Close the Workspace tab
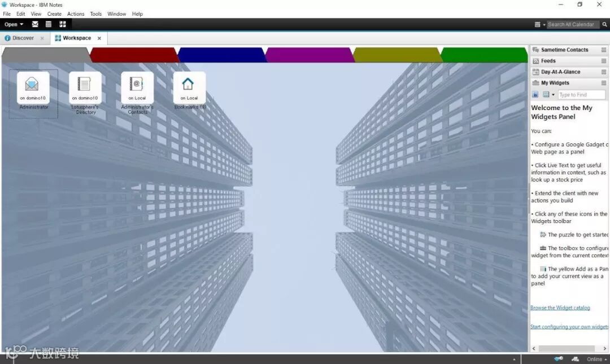Viewport: 610px width, 364px height. pos(99,38)
